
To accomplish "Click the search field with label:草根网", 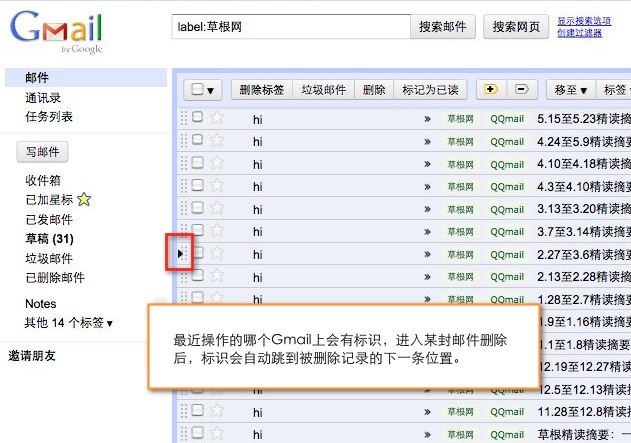I will pos(291,27).
